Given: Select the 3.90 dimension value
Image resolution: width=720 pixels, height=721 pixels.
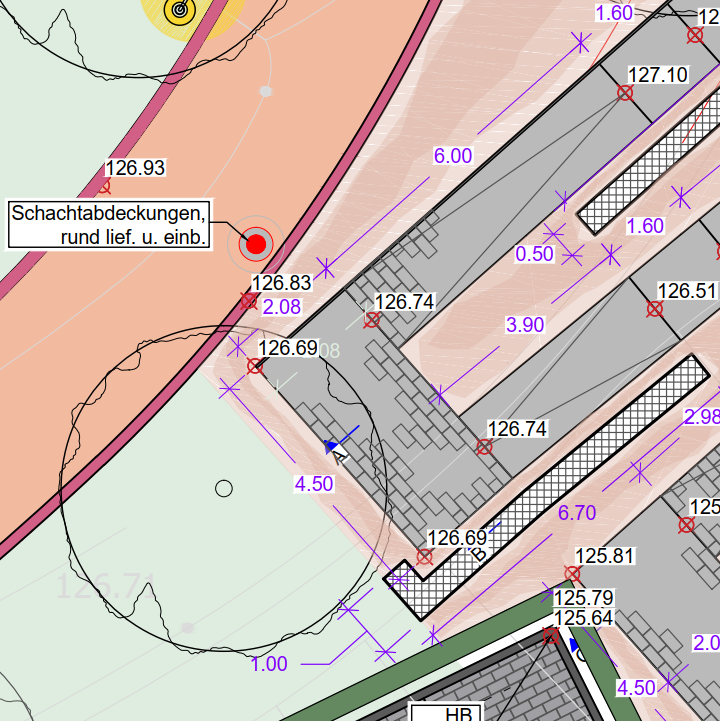Looking at the screenshot, I should (525, 325).
